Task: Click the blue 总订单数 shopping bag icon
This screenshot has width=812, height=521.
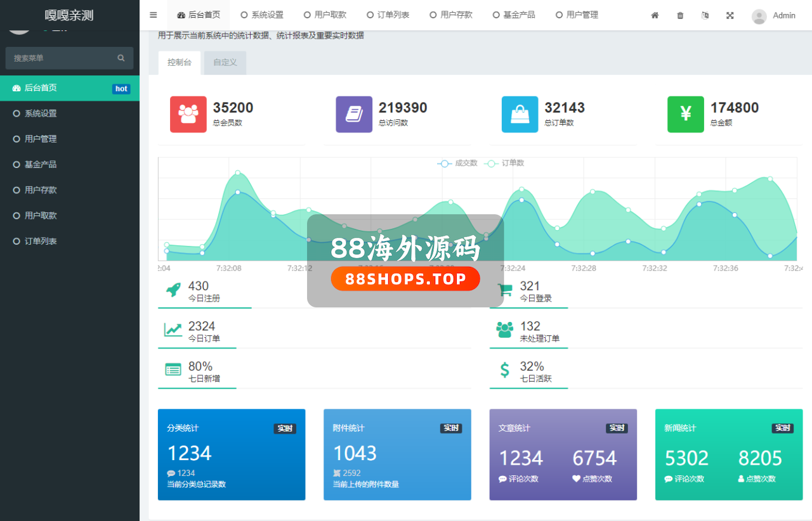Action: tap(520, 114)
